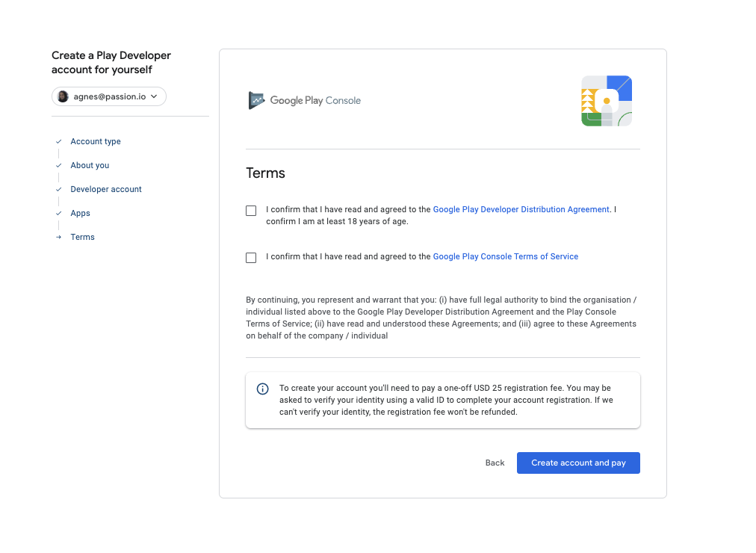Go to the Developer account step
756x553 pixels.
click(x=106, y=189)
